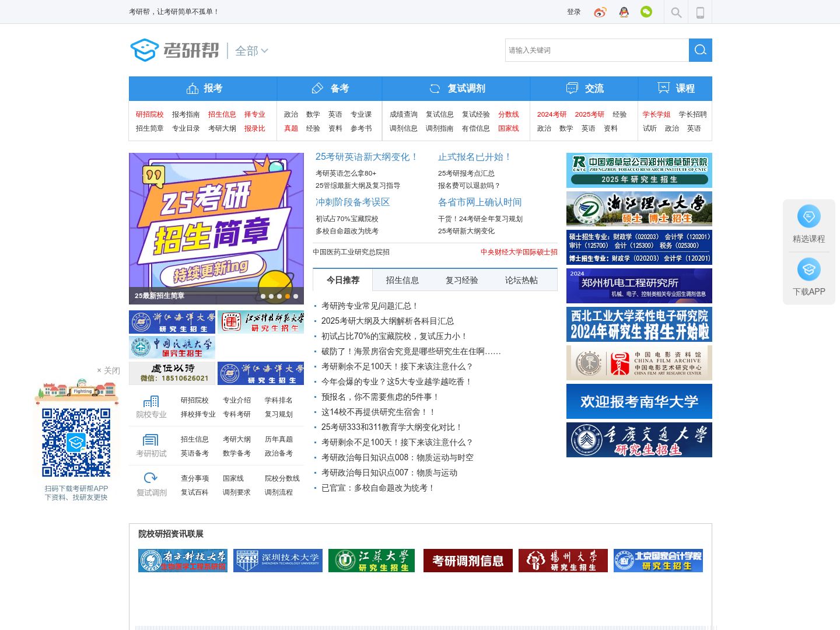
Task: Open headline 各省市网上确认时间
Action: pyautogui.click(x=480, y=202)
